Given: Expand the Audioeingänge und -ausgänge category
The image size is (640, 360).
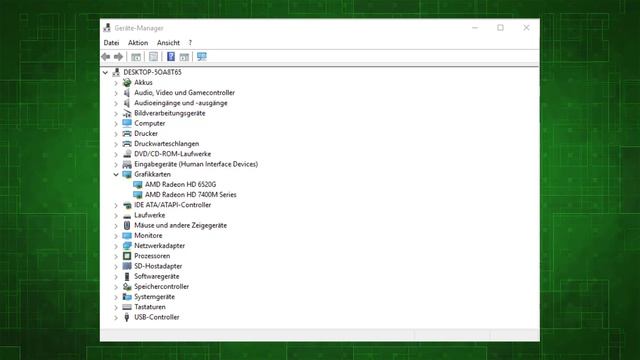Looking at the screenshot, I should 116,103.
